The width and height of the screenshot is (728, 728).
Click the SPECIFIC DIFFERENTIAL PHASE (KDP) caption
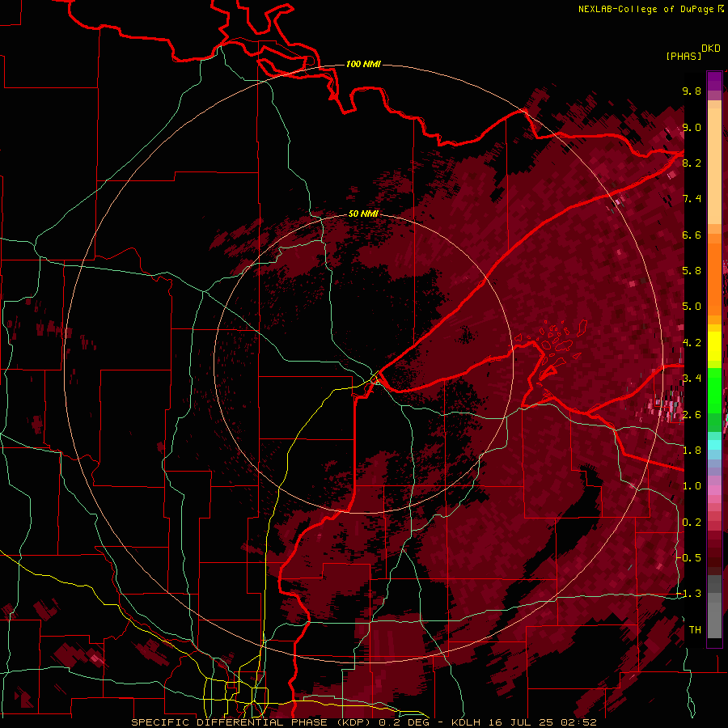pos(252,722)
